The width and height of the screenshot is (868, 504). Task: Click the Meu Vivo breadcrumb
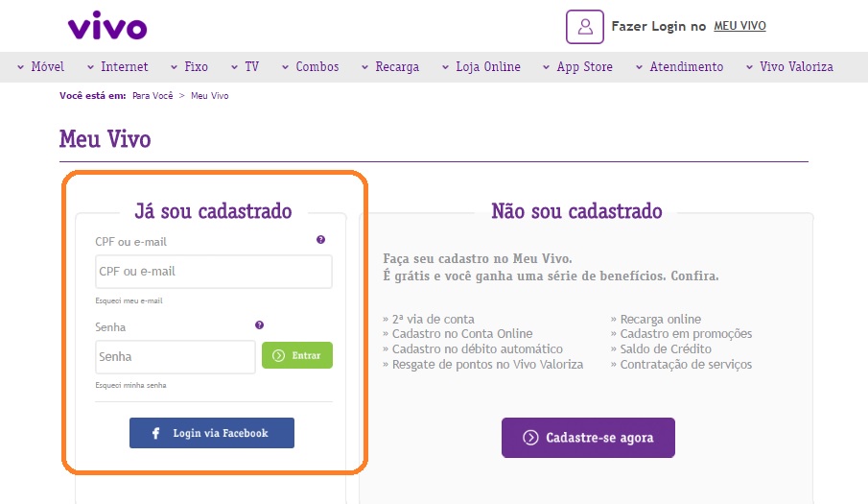(209, 96)
